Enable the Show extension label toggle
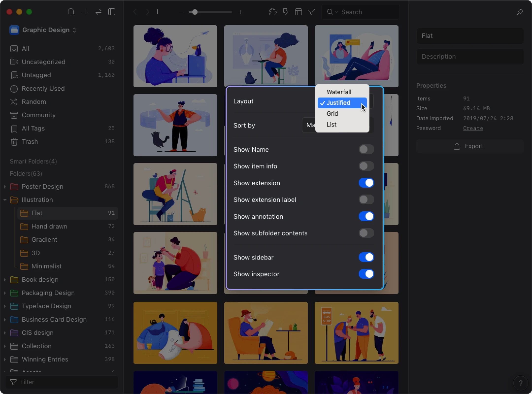The width and height of the screenshot is (532, 394). pyautogui.click(x=366, y=199)
